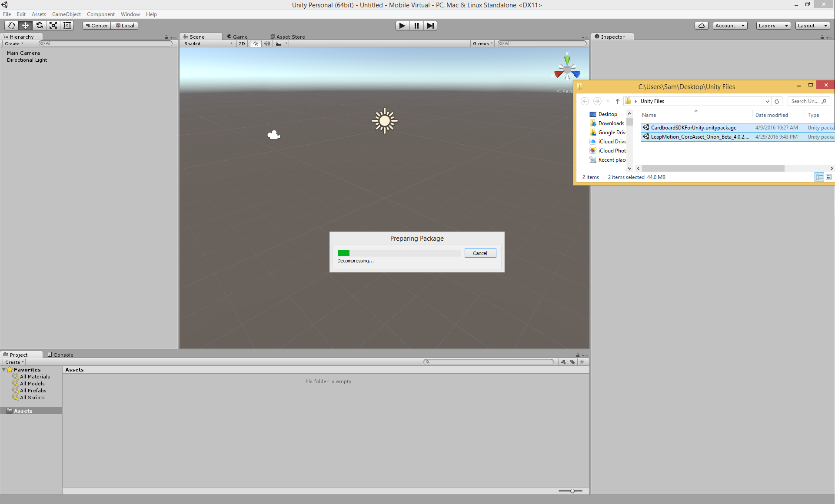
Task: Select Main Camera in Hierarchy
Action: click(23, 53)
